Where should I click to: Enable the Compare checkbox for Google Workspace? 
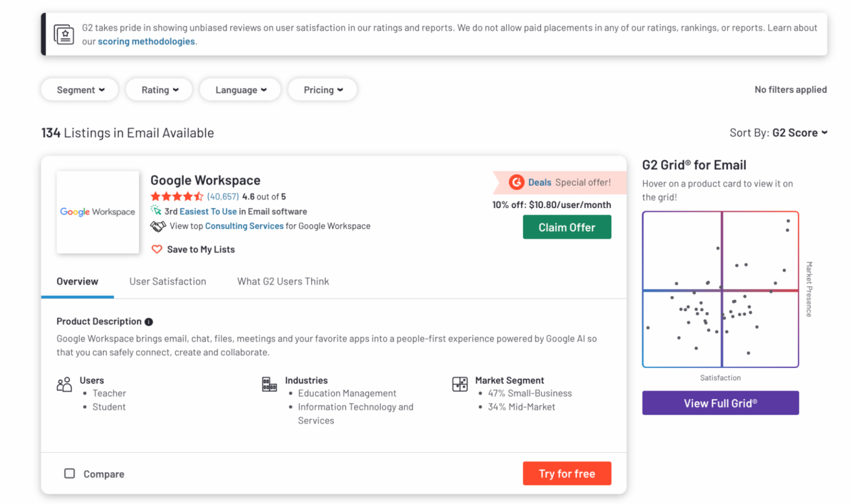click(69, 473)
